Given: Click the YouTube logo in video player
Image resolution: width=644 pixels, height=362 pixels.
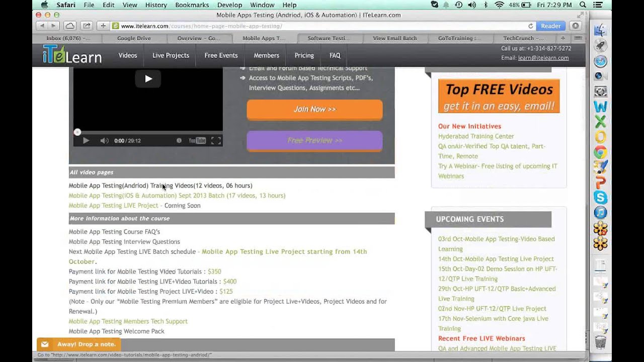Looking at the screenshot, I should coord(197,141).
